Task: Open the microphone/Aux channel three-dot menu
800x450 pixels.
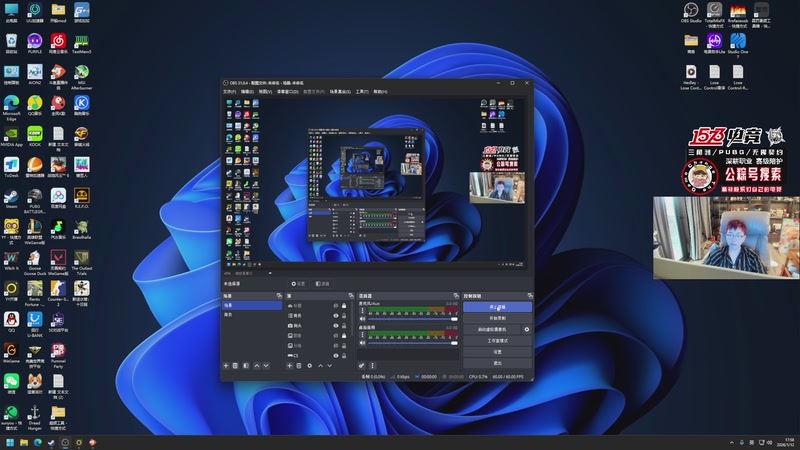Action: tap(363, 310)
